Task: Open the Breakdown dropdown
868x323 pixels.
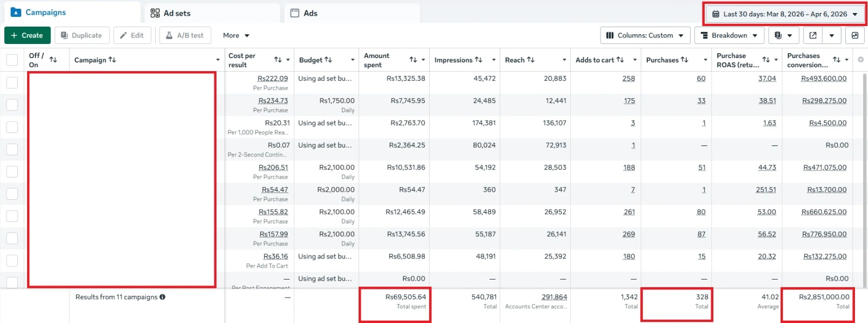Action: click(729, 35)
